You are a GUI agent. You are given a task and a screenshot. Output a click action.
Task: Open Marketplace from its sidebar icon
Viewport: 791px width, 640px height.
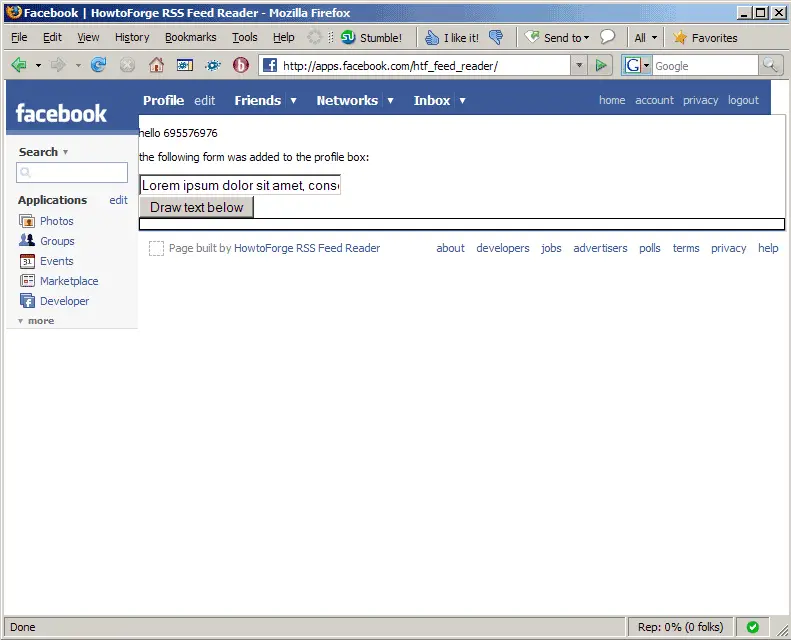[27, 281]
